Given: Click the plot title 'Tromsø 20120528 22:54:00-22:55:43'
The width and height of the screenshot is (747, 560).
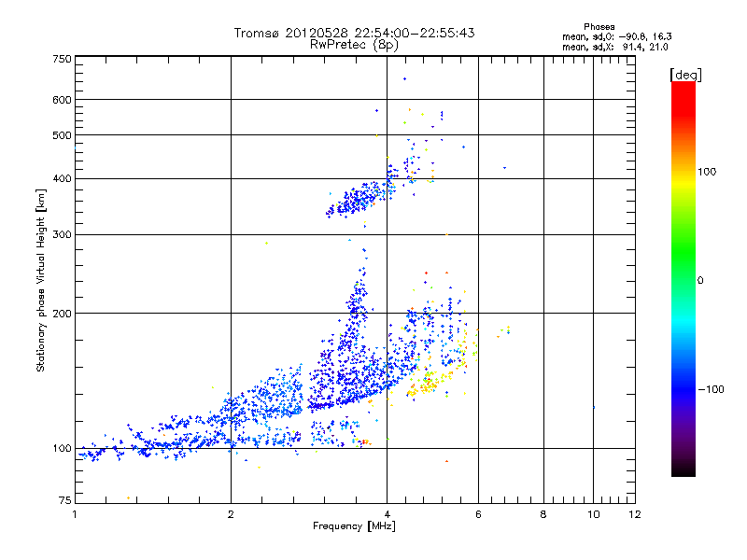Looking at the screenshot, I should pos(354,33).
